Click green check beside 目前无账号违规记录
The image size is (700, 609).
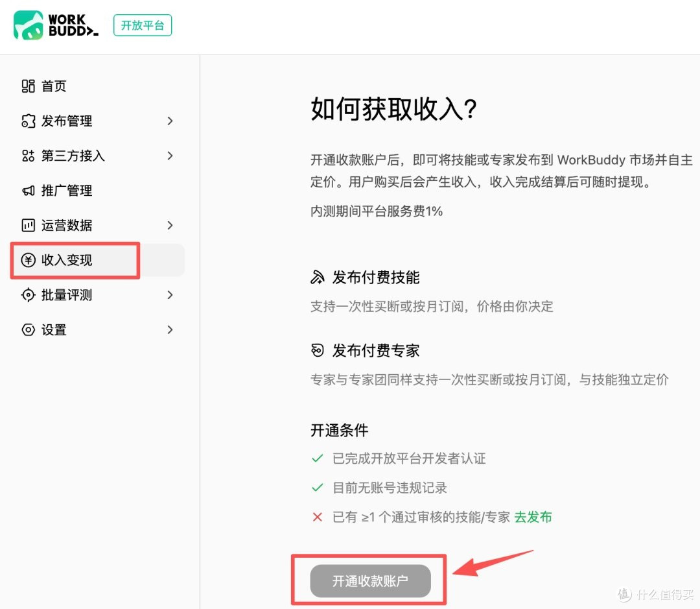pos(318,488)
